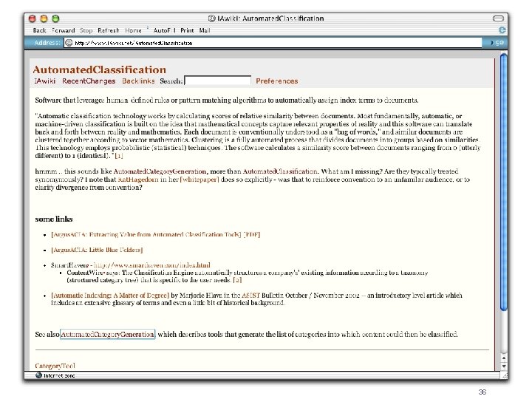Viewport: 532px width, 399px height.
Task: Open the Backlinks link
Action: coord(138,81)
